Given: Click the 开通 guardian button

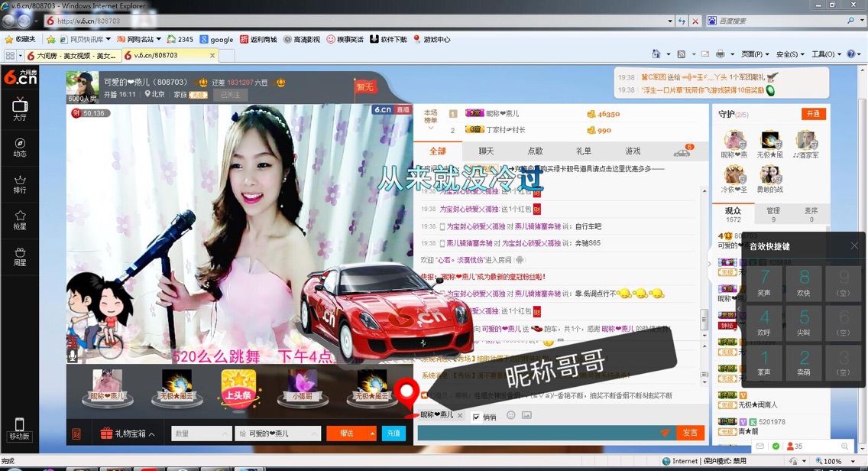Looking at the screenshot, I should (813, 114).
